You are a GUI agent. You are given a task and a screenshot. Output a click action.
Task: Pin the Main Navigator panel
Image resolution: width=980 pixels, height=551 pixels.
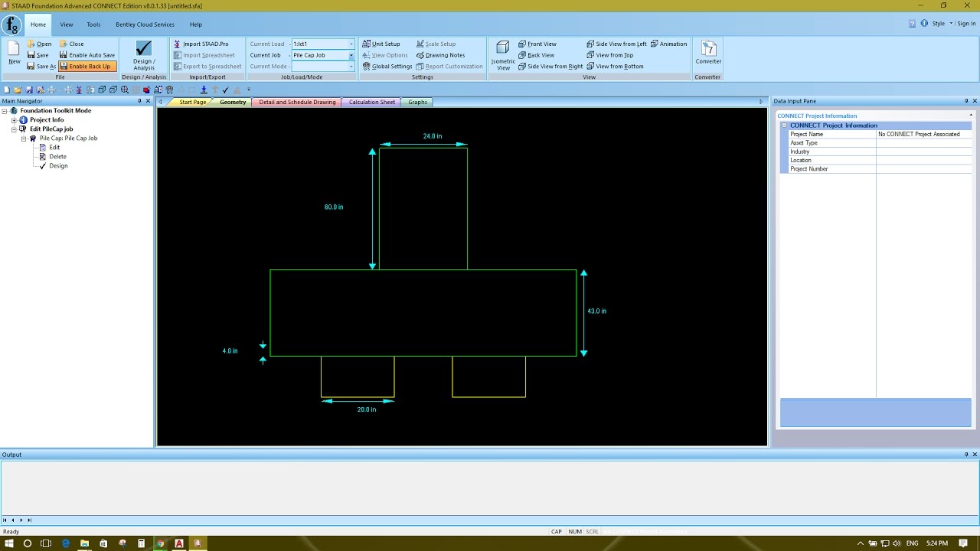coord(140,100)
